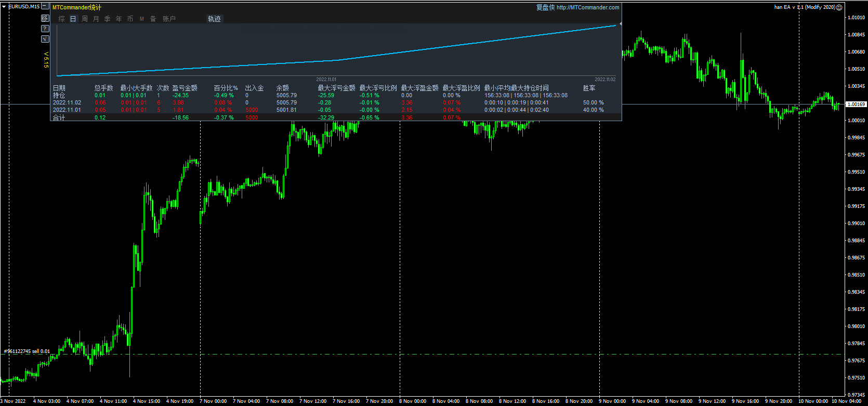Image resolution: width=868 pixels, height=406 pixels.
Task: Toggle the 轨迹 trajectory button
Action: [214, 19]
